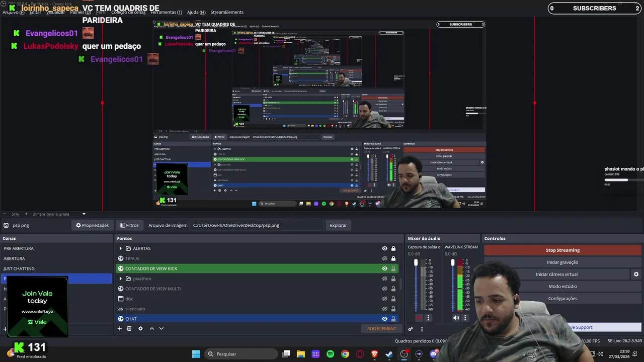
Task: Click Modo estúdio button
Action: click(x=562, y=286)
